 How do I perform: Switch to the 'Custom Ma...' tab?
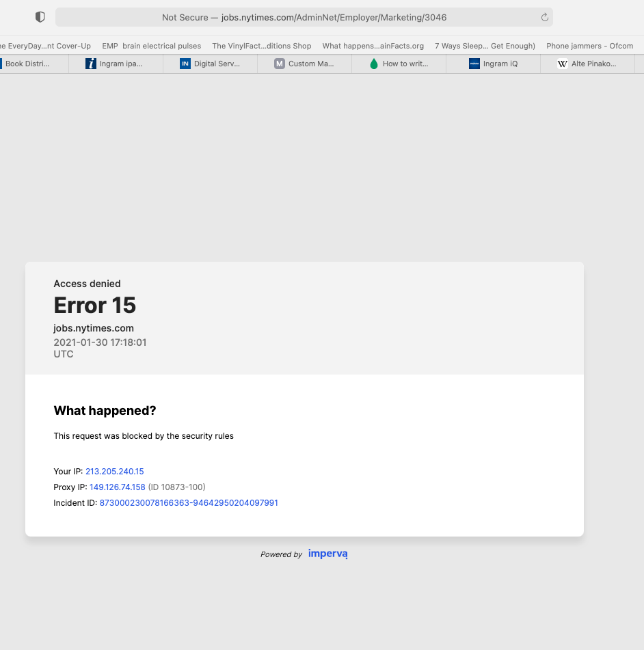304,64
